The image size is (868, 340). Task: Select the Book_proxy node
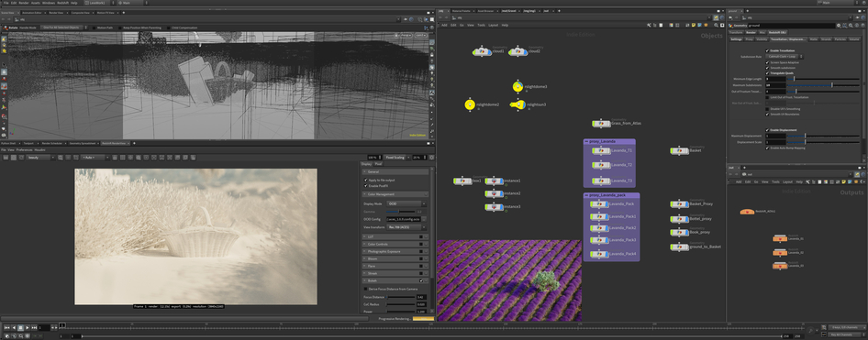point(679,232)
